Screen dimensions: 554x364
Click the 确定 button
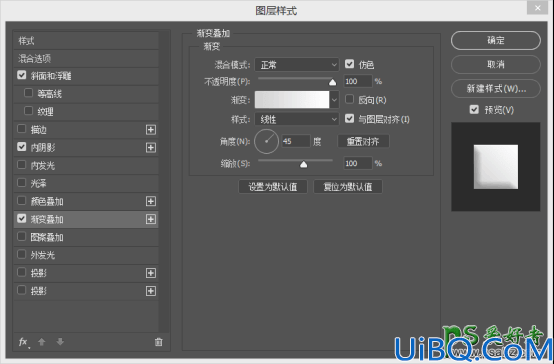tap(496, 40)
